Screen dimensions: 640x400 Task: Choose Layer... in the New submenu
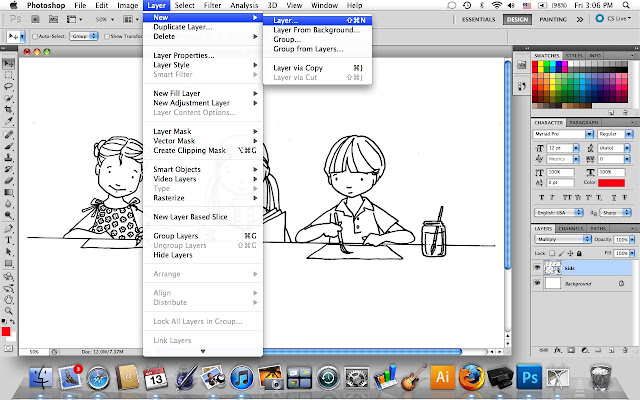click(x=318, y=20)
